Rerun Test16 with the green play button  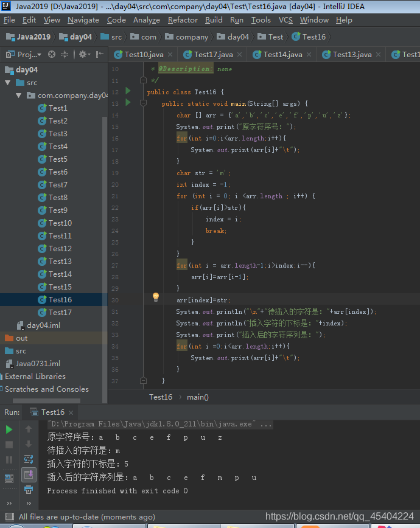(9, 429)
